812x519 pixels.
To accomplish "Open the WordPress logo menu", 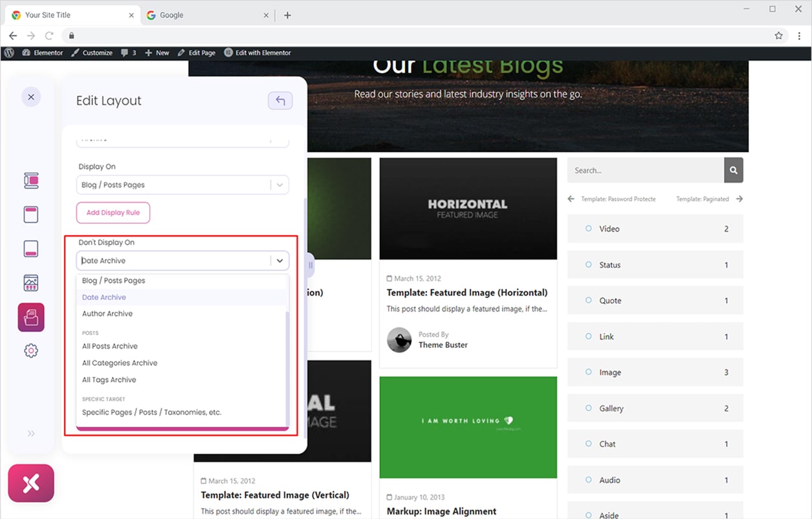I will [9, 53].
